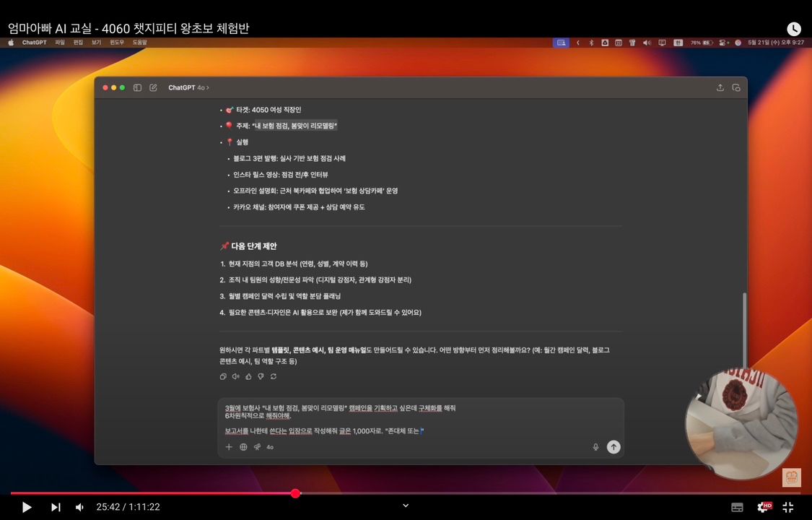Click the Bluetooth menu bar icon
The height and width of the screenshot is (520, 812).
591,43
